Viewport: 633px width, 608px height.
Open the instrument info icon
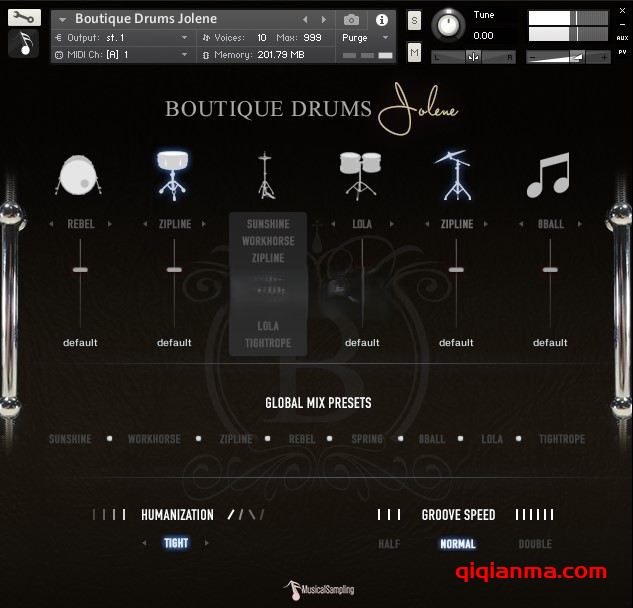[381, 19]
